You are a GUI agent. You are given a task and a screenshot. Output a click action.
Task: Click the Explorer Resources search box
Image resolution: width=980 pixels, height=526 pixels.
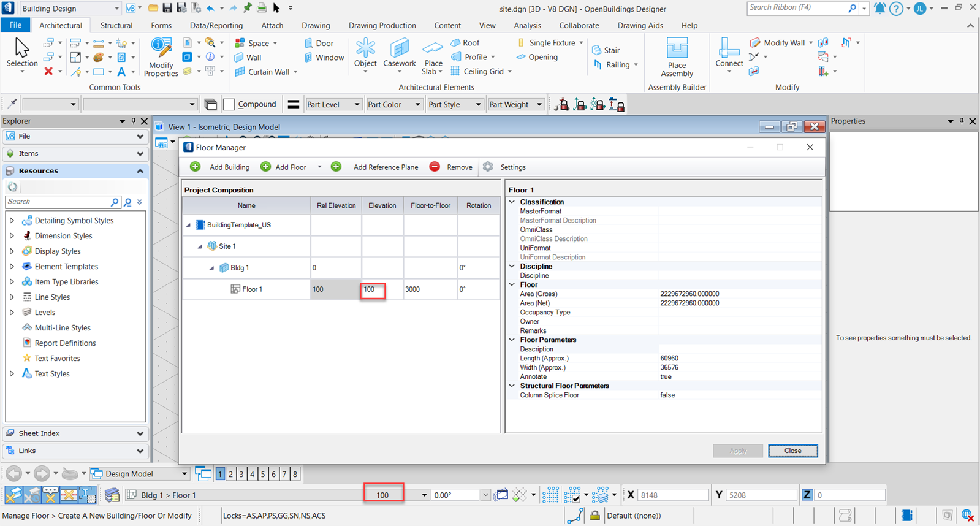58,202
